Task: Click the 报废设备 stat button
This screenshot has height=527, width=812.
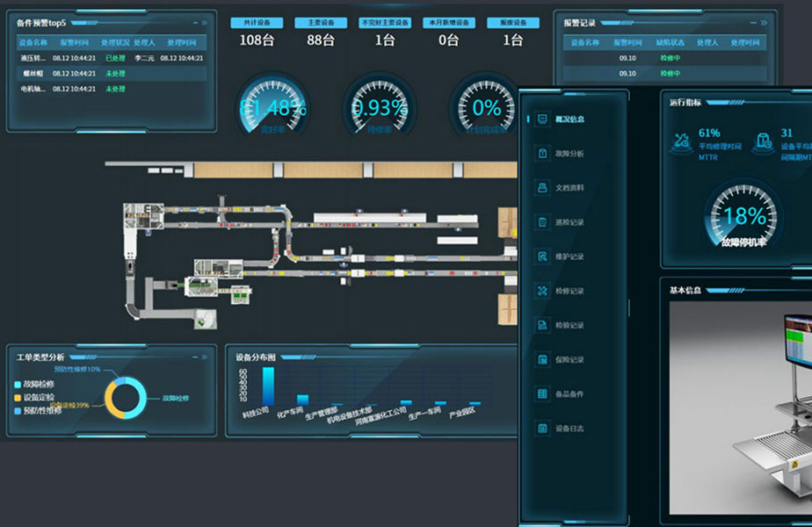Action: click(x=513, y=23)
